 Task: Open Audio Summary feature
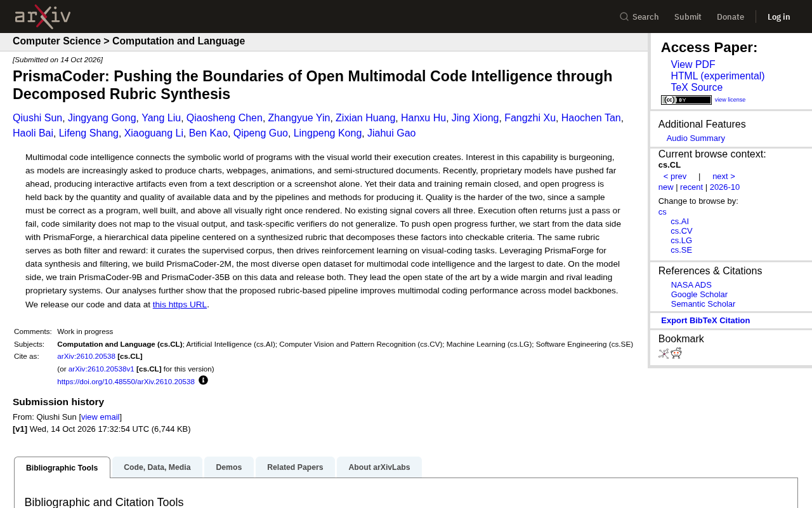pyautogui.click(x=696, y=138)
